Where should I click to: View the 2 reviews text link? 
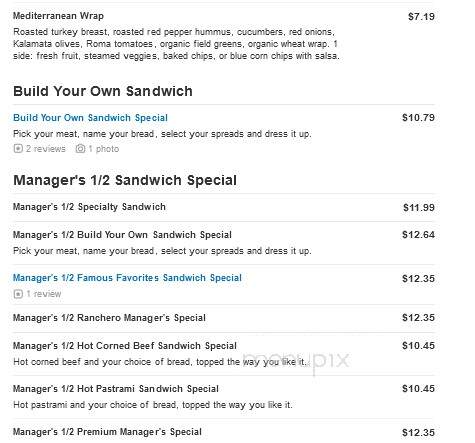pyautogui.click(x=46, y=149)
